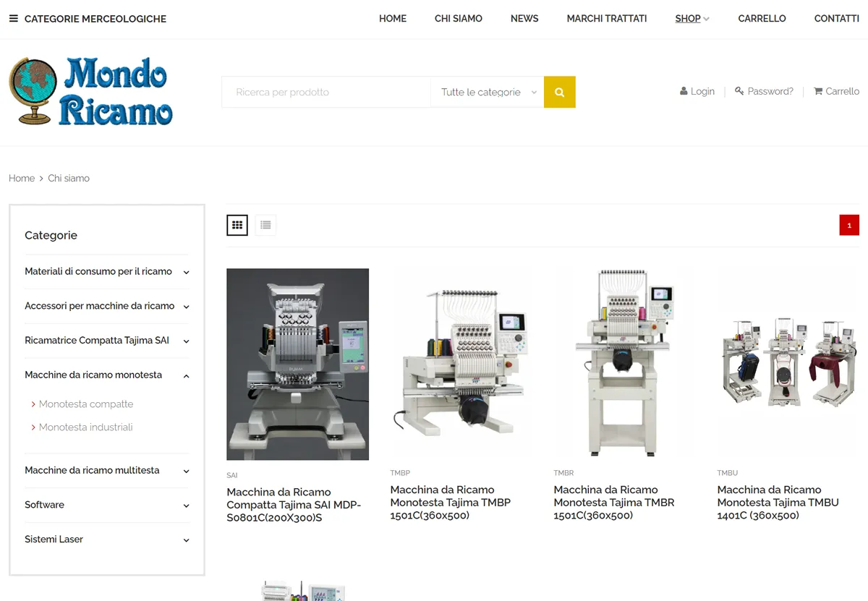Click the Login user icon
This screenshot has height=601, width=868.
coord(684,91)
